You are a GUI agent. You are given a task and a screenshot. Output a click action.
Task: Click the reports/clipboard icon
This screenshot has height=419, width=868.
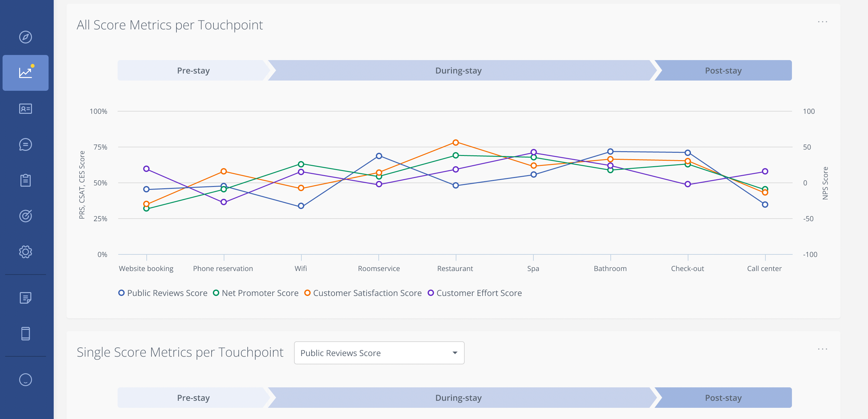26,180
